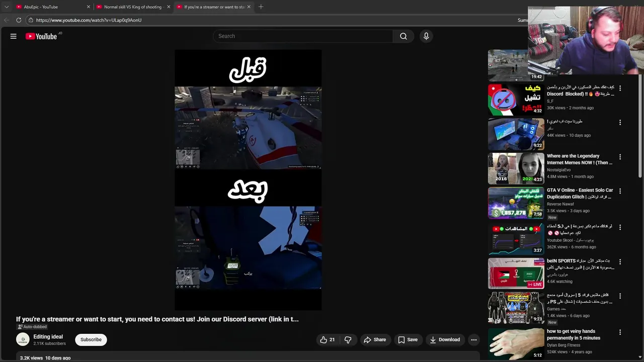This screenshot has width=644, height=362.
Task: Save the video to a playlist
Action: (408, 340)
